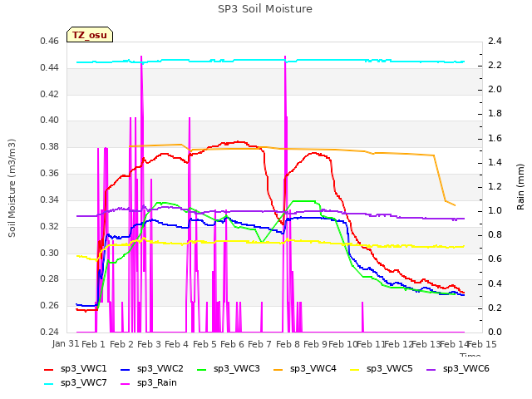
Task: Click the purple sp3_VWC6 legend swatch
Action: pyautogui.click(x=431, y=369)
